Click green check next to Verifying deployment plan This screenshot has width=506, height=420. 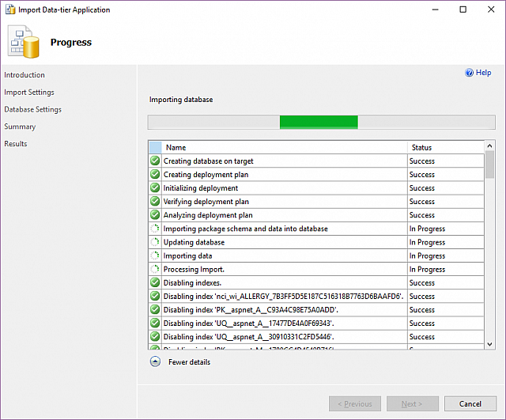[155, 202]
